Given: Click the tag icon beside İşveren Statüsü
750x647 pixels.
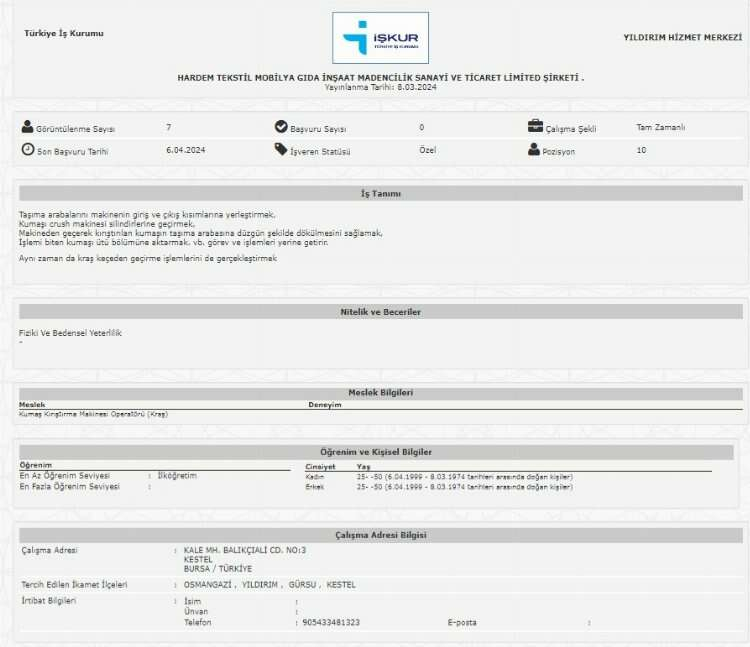Looking at the screenshot, I should (x=281, y=150).
